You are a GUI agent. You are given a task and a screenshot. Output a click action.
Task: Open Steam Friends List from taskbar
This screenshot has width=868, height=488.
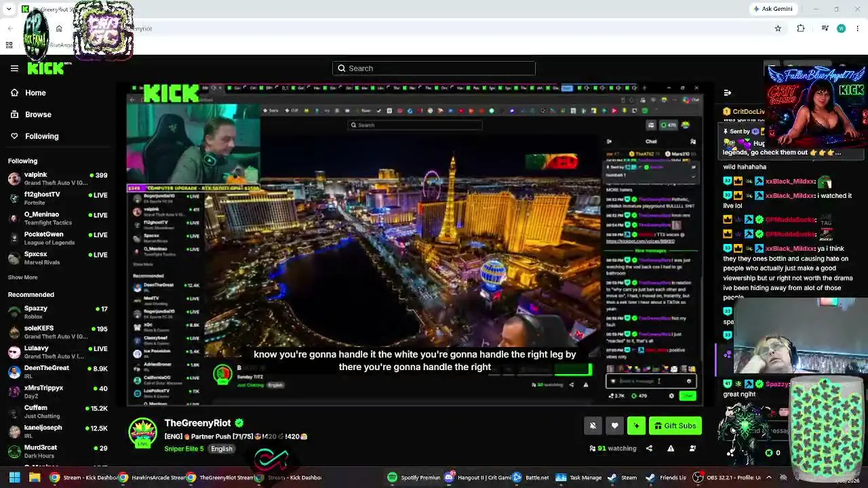click(666, 477)
